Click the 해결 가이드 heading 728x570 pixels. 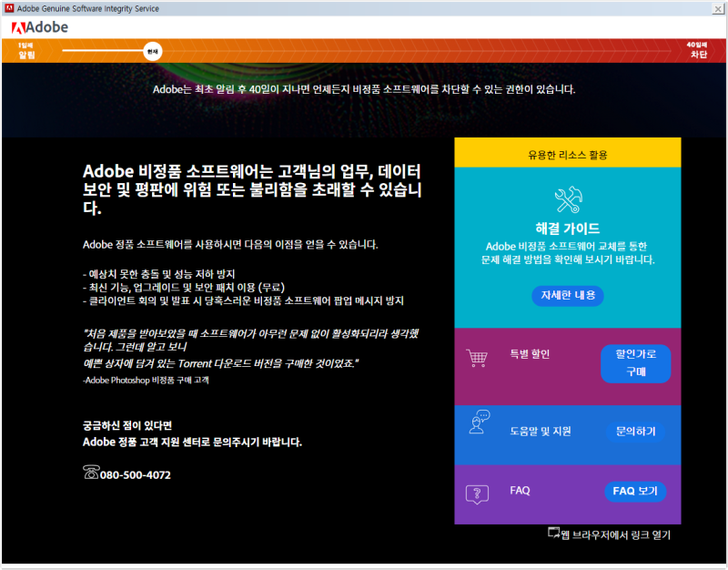pyautogui.click(x=568, y=229)
